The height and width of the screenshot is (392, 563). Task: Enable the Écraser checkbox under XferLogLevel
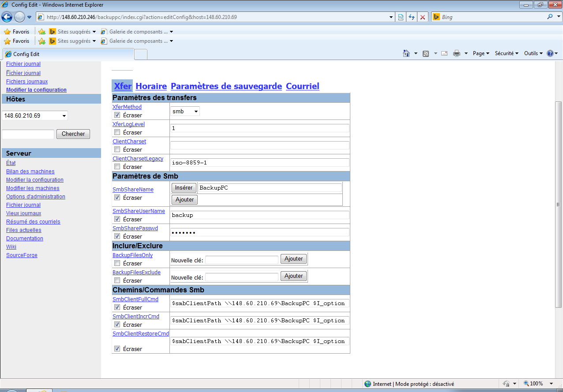[x=117, y=132]
